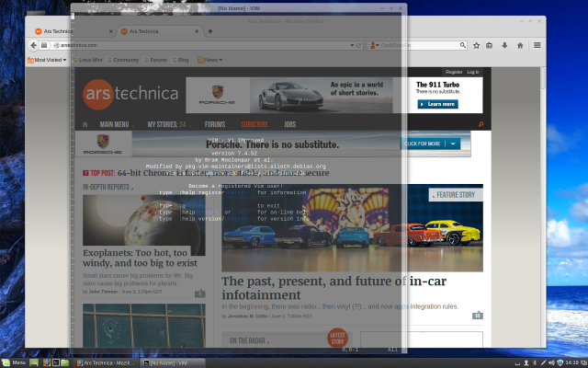Open the 64-bit Chrome top post link

coord(223,173)
